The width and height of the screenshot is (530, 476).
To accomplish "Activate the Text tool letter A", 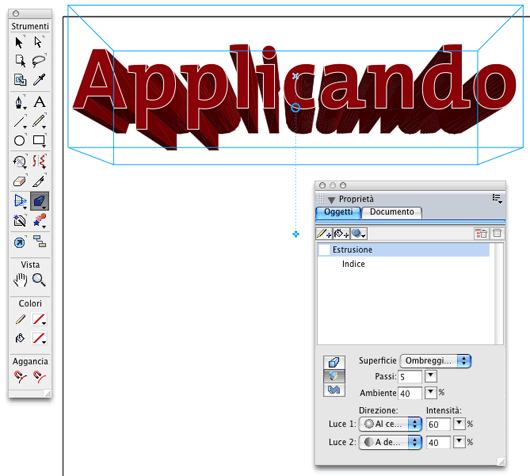I will coord(39,102).
